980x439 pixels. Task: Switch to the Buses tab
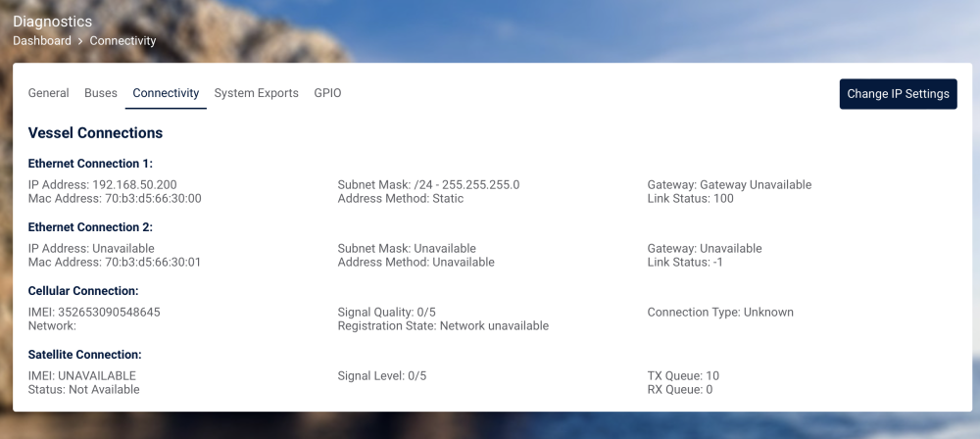click(x=101, y=93)
